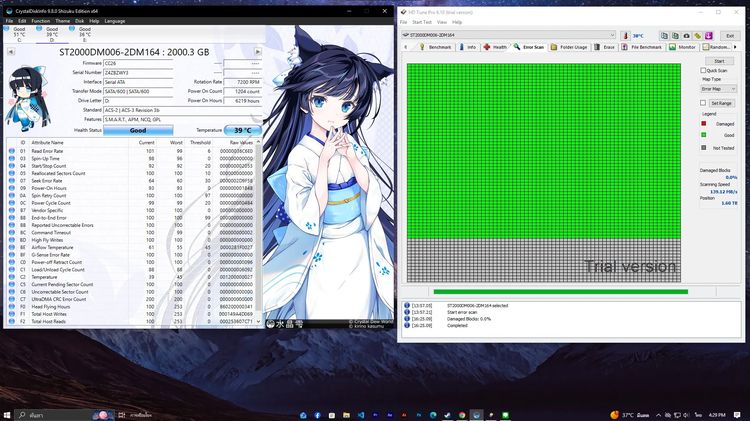Click Start button for error scan
The width and height of the screenshot is (750, 421).
(719, 61)
